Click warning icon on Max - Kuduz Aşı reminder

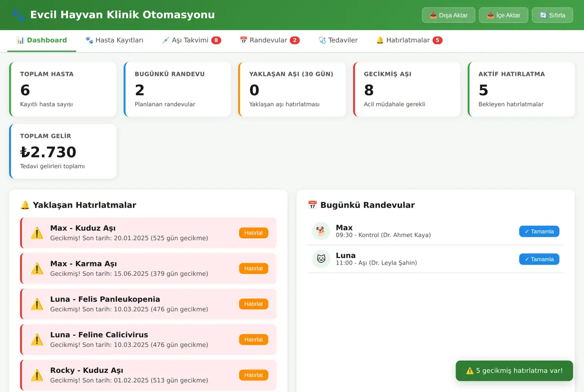pyautogui.click(x=37, y=233)
